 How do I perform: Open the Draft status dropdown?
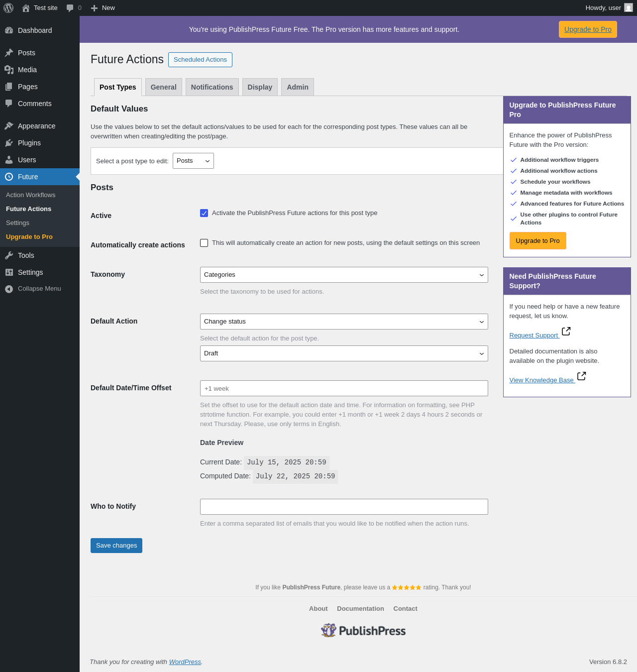tap(344, 353)
